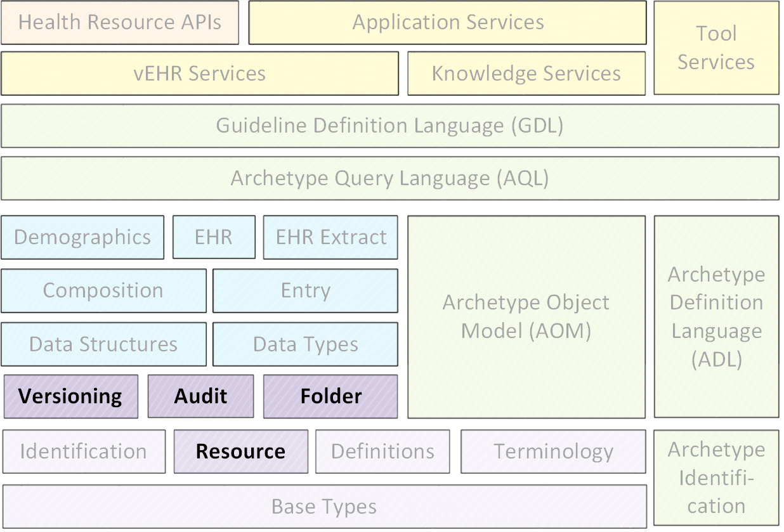Click the EHR box
784x532 pixels.
(214, 238)
